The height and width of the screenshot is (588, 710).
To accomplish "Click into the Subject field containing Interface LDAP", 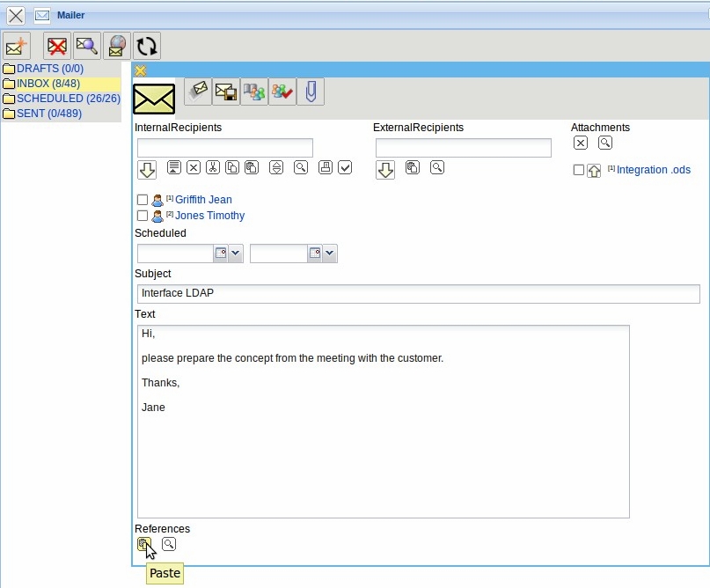I will pos(418,293).
